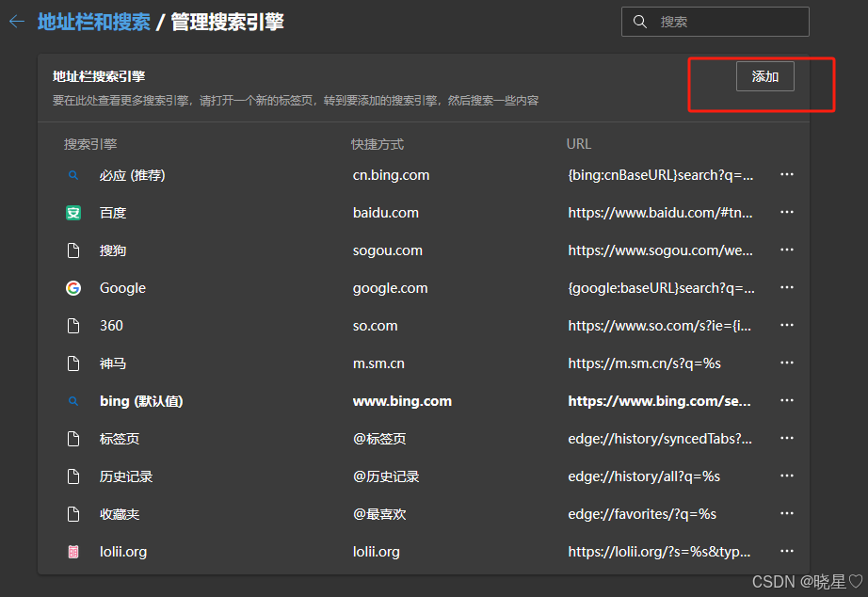Click the @标签页 shortcut text
This screenshot has width=868, height=597.
point(379,439)
